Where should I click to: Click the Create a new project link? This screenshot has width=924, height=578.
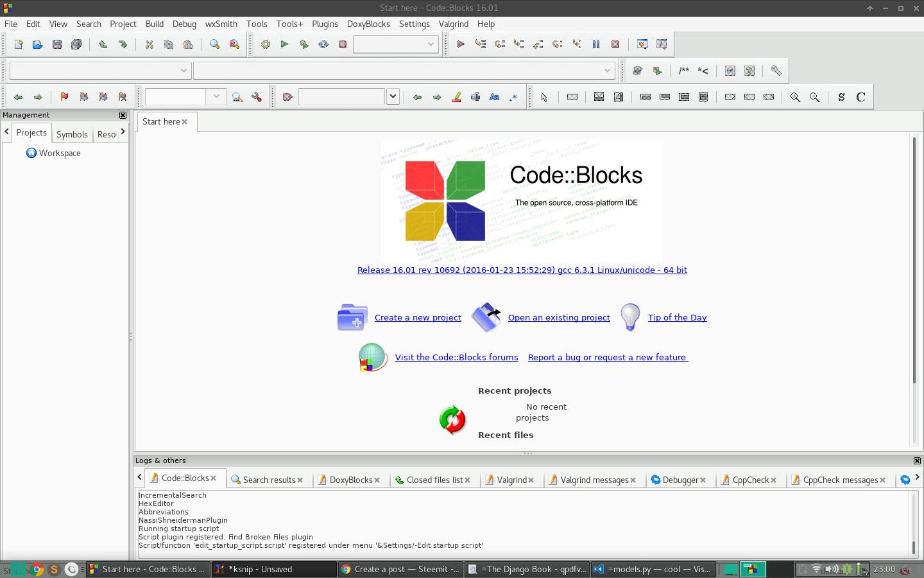click(418, 317)
